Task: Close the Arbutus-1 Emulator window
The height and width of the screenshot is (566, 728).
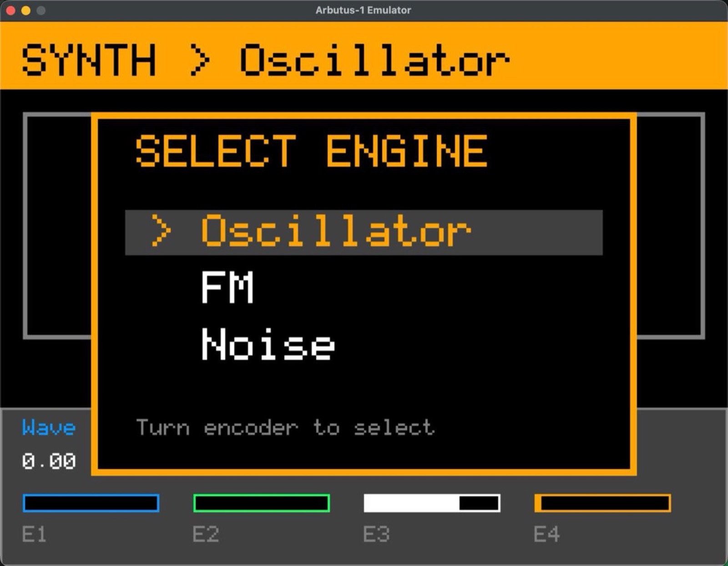Action: [10, 10]
